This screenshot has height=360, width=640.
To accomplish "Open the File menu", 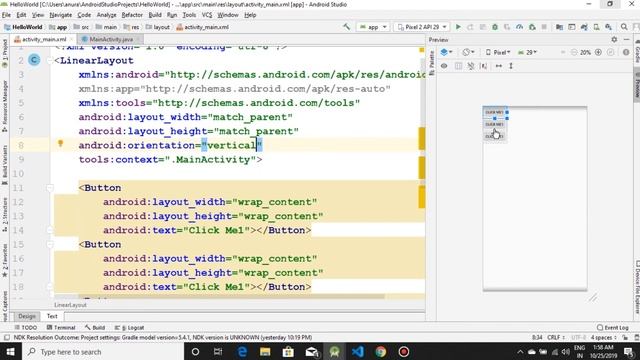I will 7,15.
